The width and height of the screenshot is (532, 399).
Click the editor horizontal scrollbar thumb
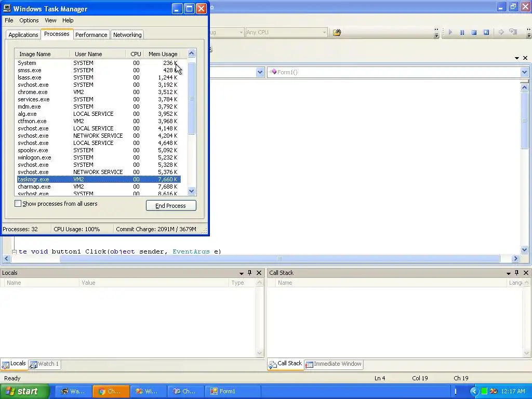280,259
